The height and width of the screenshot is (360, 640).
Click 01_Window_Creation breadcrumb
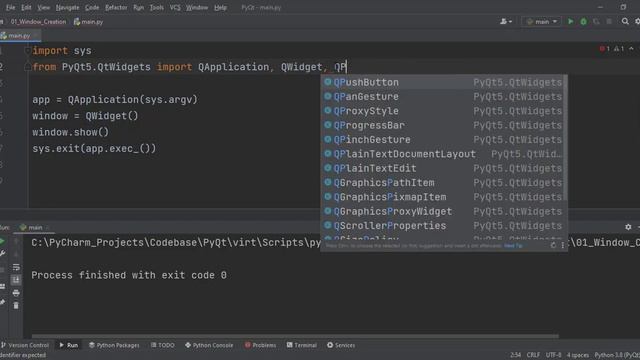pos(38,22)
